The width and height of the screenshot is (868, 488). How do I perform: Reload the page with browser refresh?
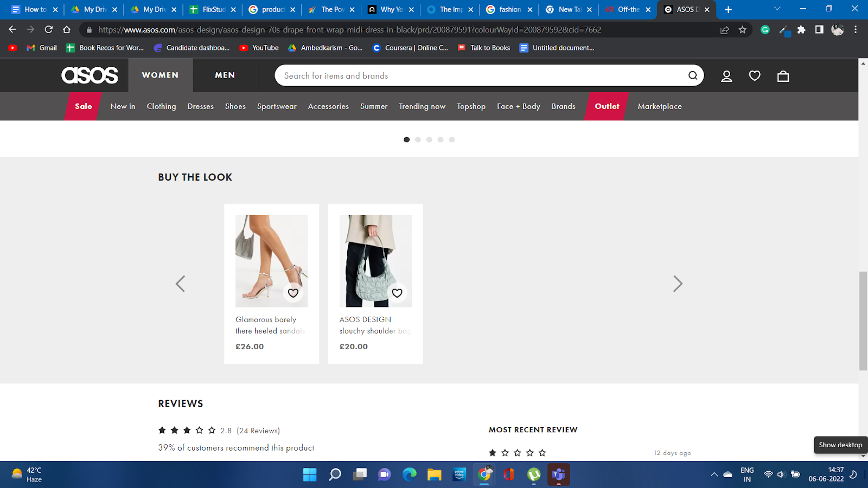[49, 30]
